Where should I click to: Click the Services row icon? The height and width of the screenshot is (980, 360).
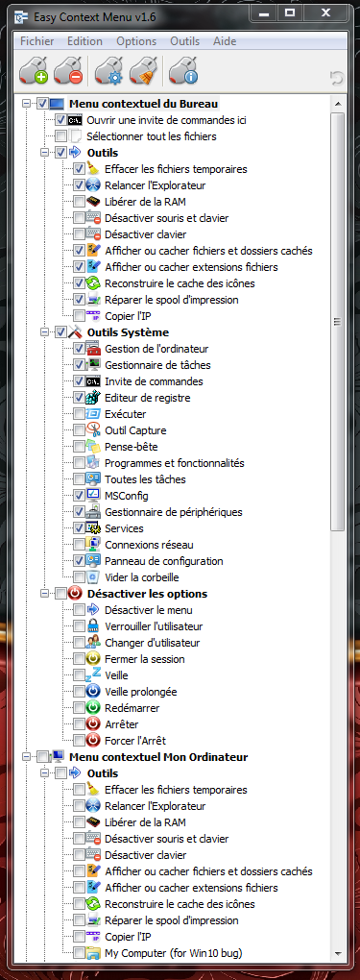coord(93,528)
